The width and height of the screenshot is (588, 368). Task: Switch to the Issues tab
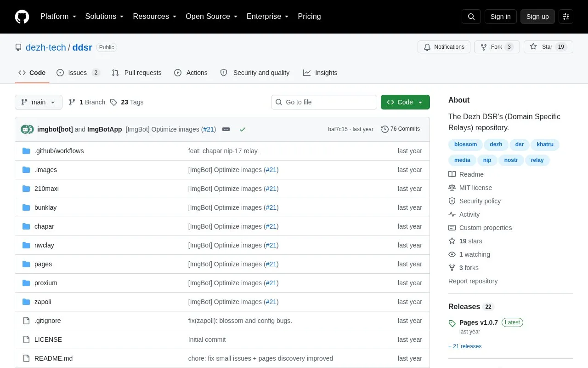tap(78, 73)
